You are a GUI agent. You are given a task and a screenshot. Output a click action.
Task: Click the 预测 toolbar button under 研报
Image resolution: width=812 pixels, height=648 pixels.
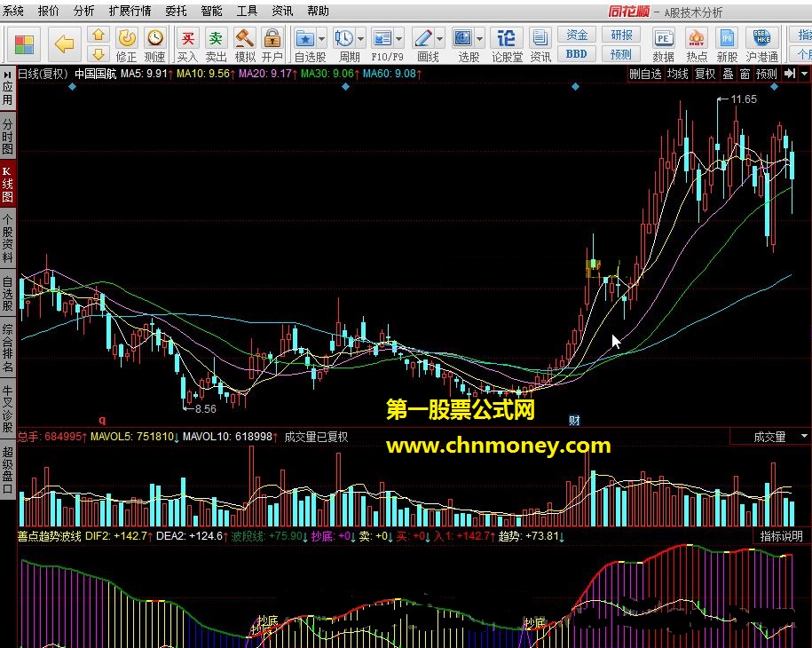(x=621, y=54)
